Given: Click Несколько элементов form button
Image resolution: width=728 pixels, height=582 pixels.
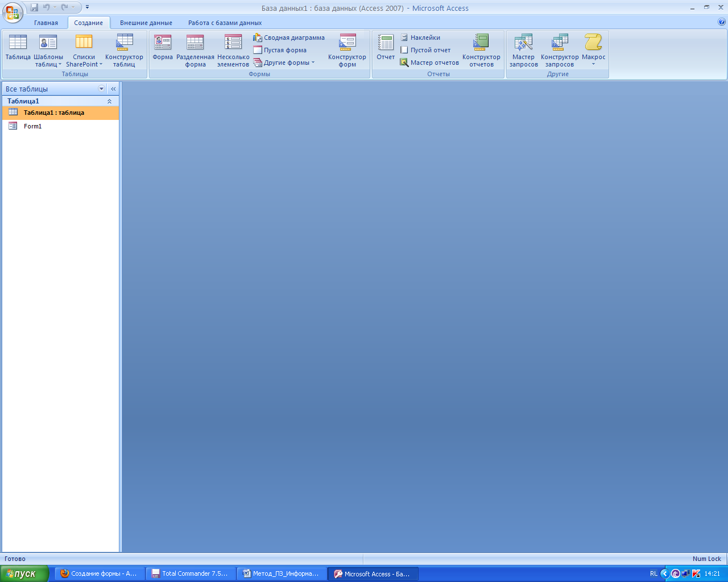Looking at the screenshot, I should (x=233, y=50).
